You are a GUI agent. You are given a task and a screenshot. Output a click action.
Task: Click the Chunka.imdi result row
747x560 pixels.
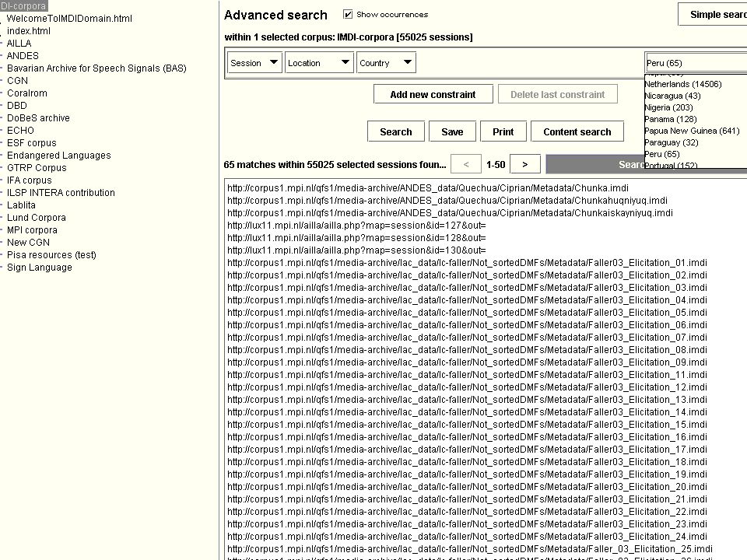[428, 188]
